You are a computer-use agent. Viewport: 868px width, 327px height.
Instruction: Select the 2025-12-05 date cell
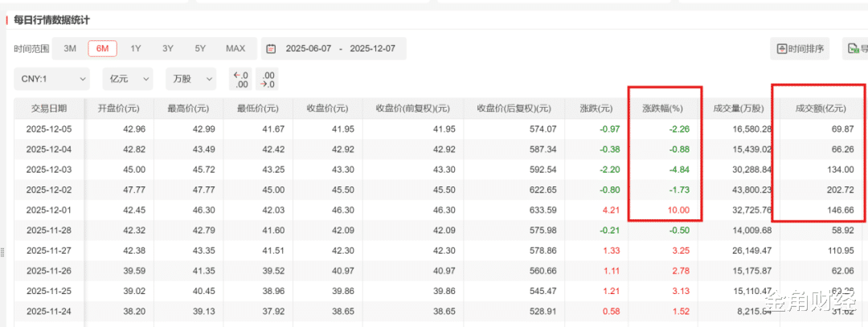tap(49, 129)
